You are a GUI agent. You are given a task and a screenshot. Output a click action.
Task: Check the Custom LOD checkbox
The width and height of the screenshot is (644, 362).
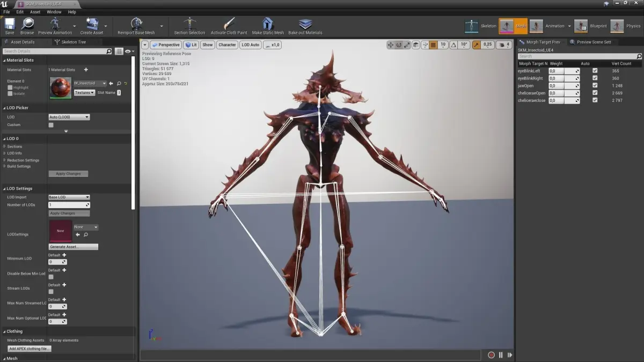(51, 125)
